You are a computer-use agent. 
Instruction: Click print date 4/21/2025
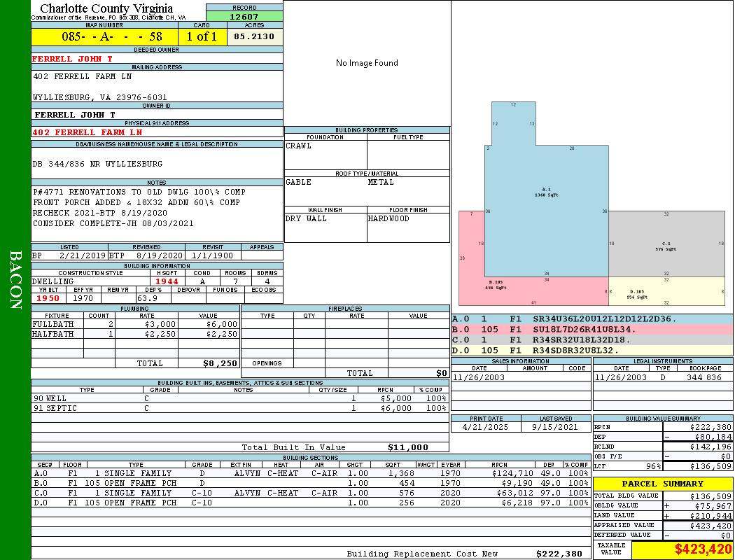click(x=485, y=427)
